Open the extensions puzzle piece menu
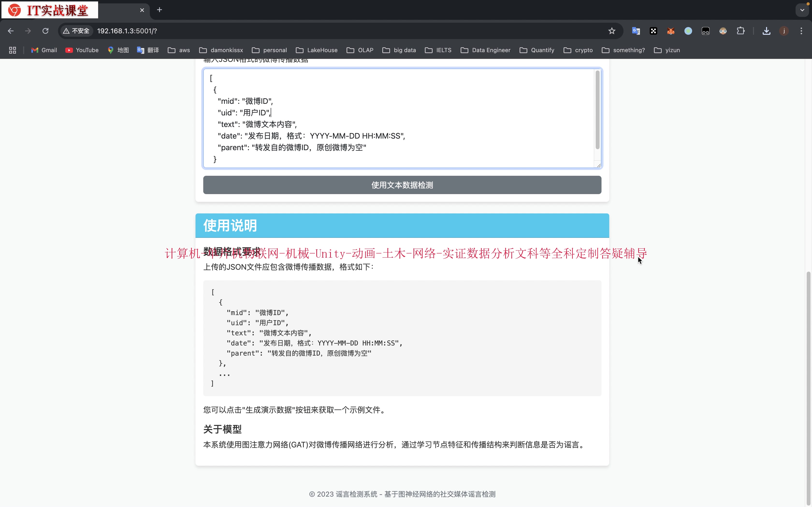 740,31
